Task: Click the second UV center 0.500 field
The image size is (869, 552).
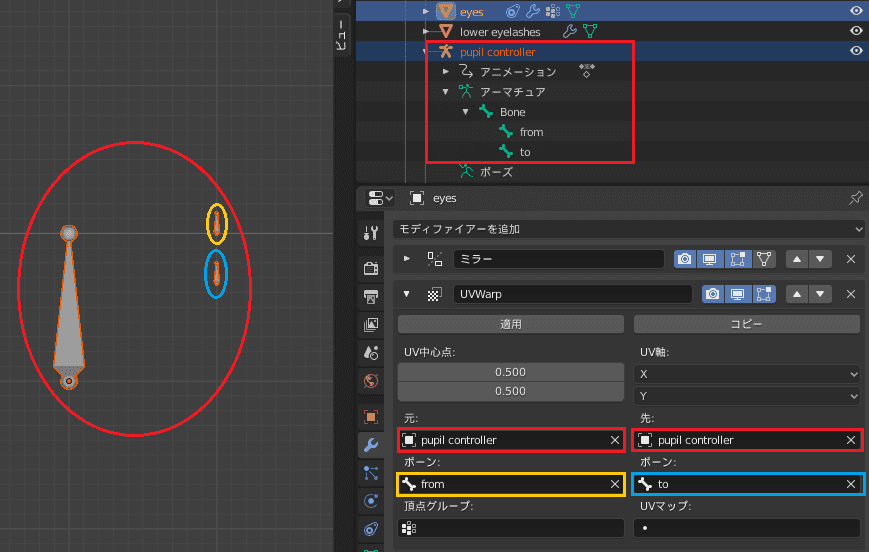Action: tap(511, 391)
